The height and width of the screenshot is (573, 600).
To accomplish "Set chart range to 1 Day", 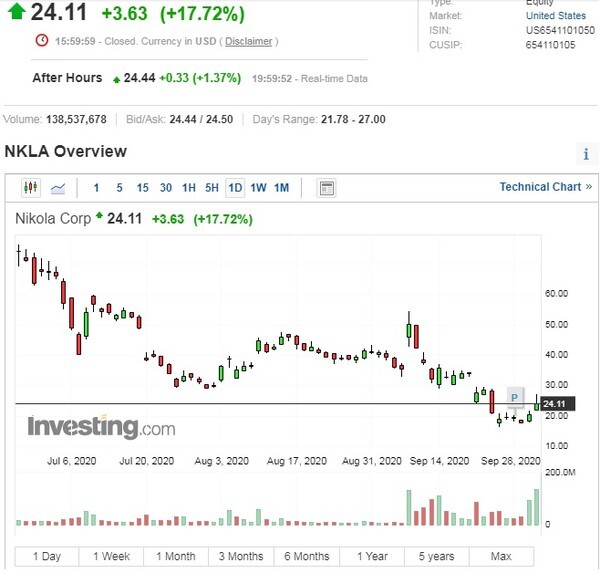I will (47, 556).
